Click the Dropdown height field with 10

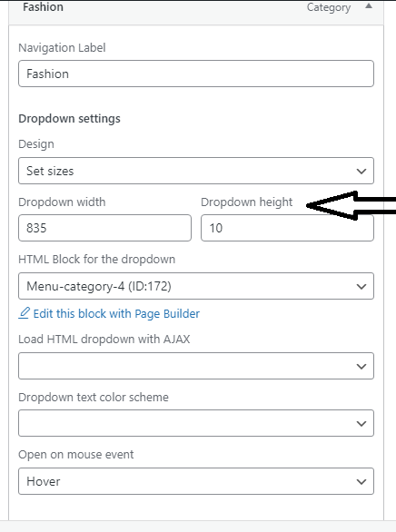click(287, 228)
